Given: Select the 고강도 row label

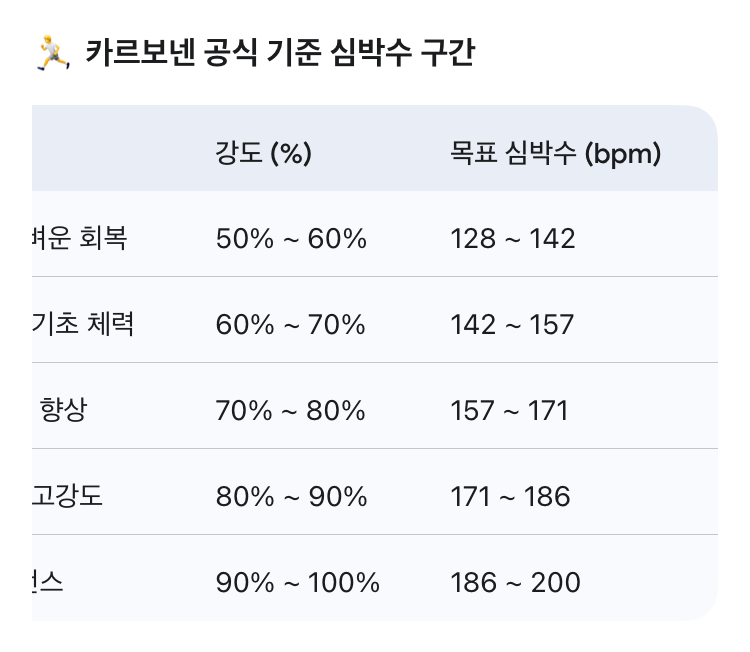Looking at the screenshot, I should point(68,496).
